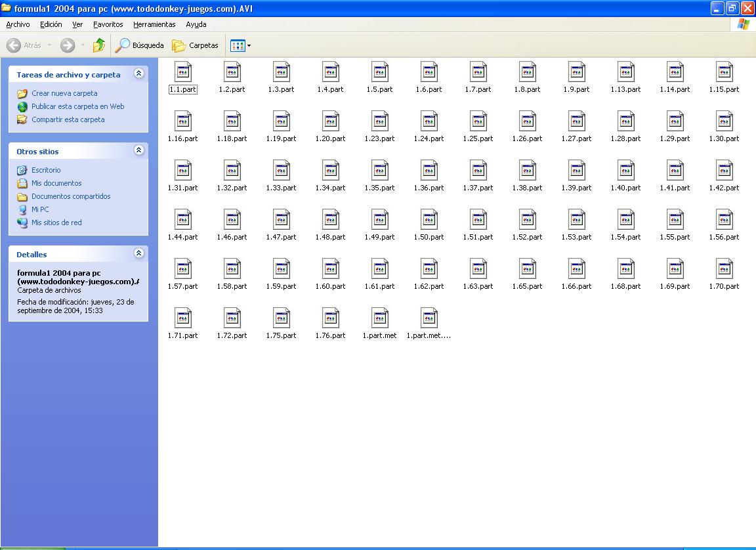This screenshot has width=756, height=550.
Task: Click the Mis sitios de red icon
Action: pos(22,222)
